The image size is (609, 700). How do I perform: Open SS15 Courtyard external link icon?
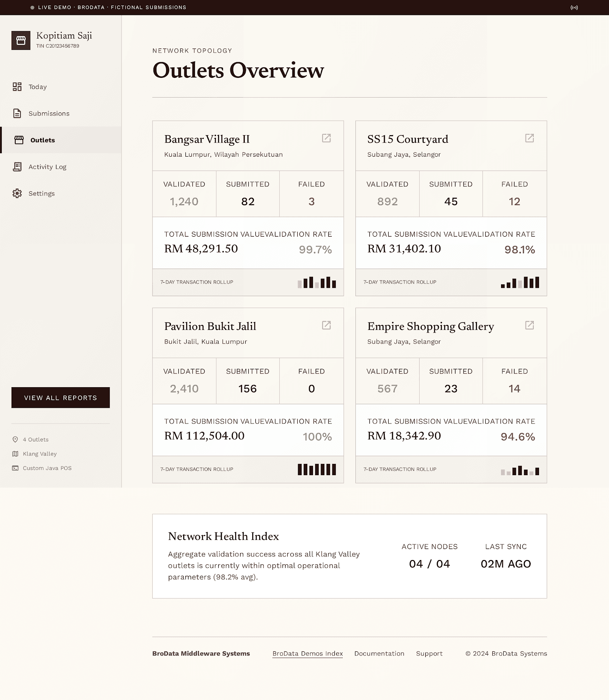(529, 138)
